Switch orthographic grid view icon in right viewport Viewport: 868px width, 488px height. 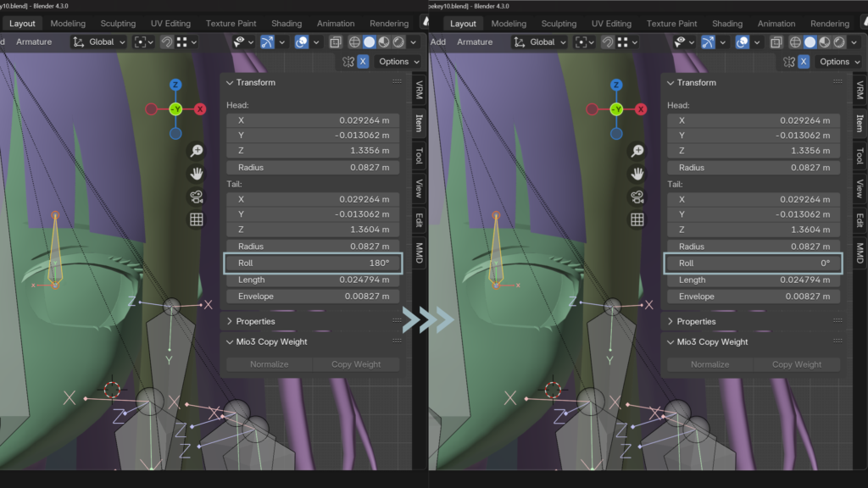coord(637,219)
